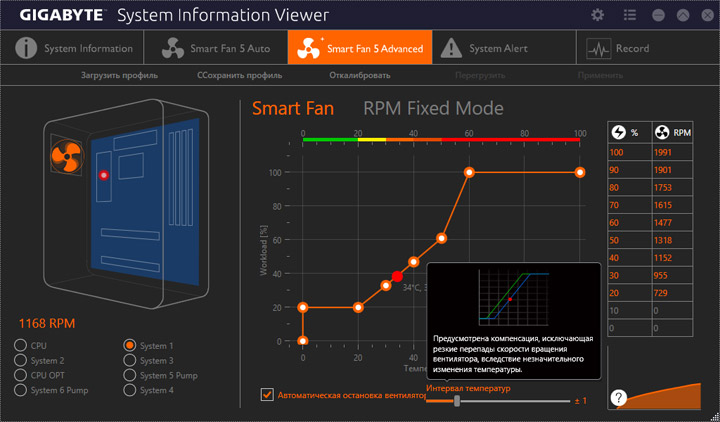Click the curve point at 30°C, 33% workload
This screenshot has height=422, width=720.
(x=386, y=286)
